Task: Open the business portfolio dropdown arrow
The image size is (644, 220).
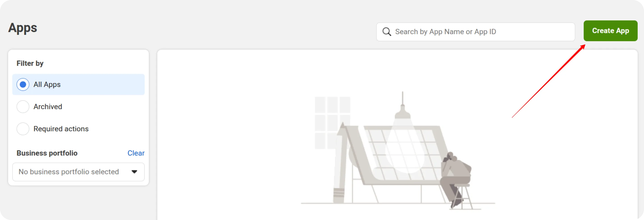Action: tap(134, 172)
